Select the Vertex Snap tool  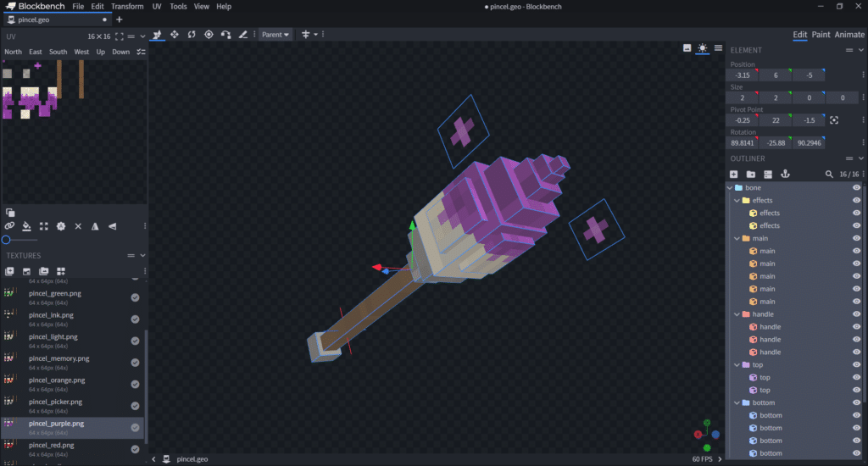pyautogui.click(x=225, y=34)
